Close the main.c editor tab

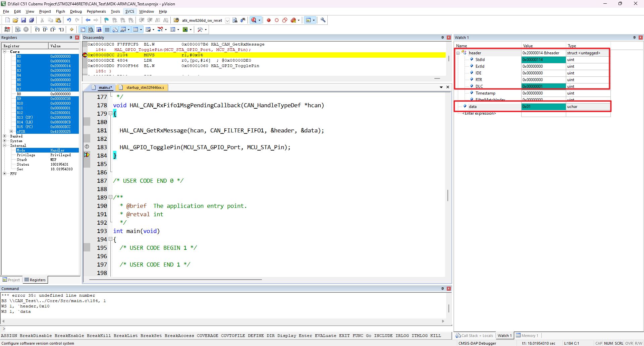[x=448, y=87]
